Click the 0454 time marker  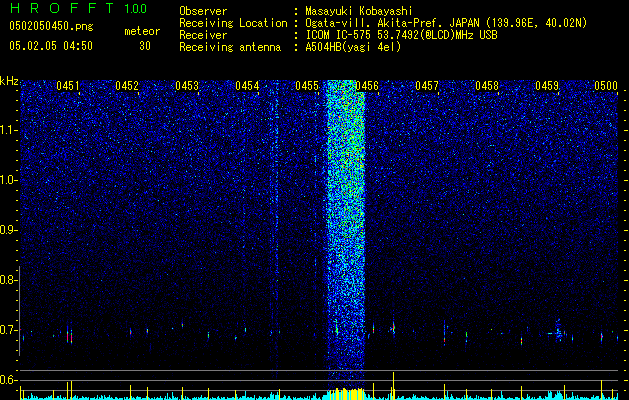247,86
